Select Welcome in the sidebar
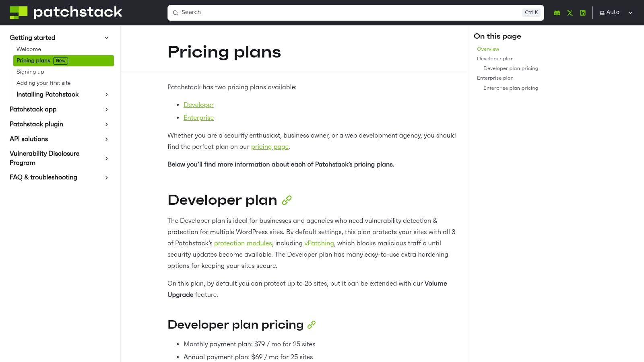Screen dimensions: 644x362 tap(29, 49)
